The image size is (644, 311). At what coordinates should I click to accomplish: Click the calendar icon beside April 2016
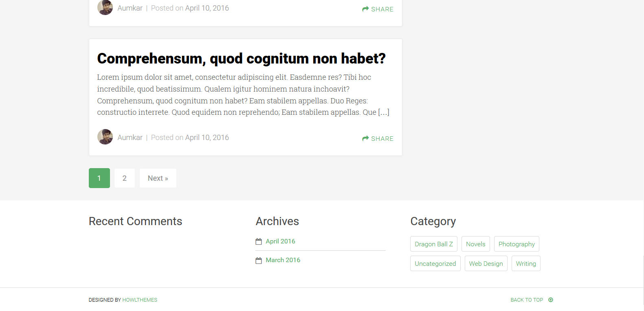(x=259, y=241)
